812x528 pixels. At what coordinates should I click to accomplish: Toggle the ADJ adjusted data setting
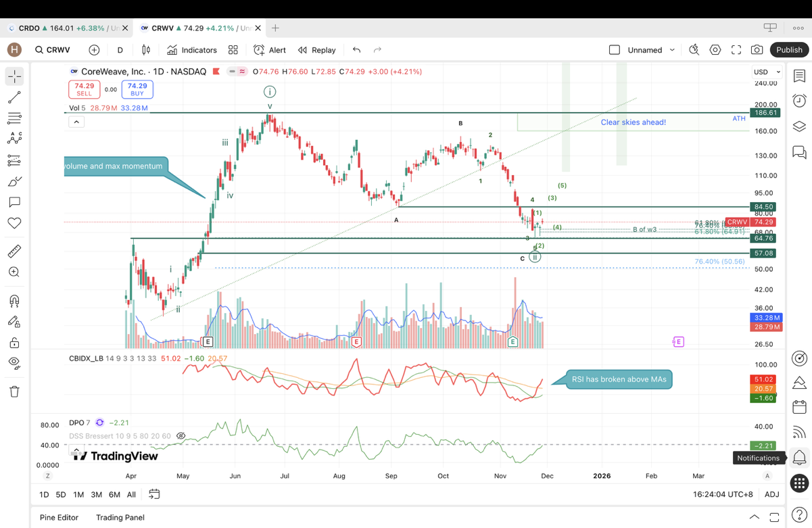coord(771,494)
